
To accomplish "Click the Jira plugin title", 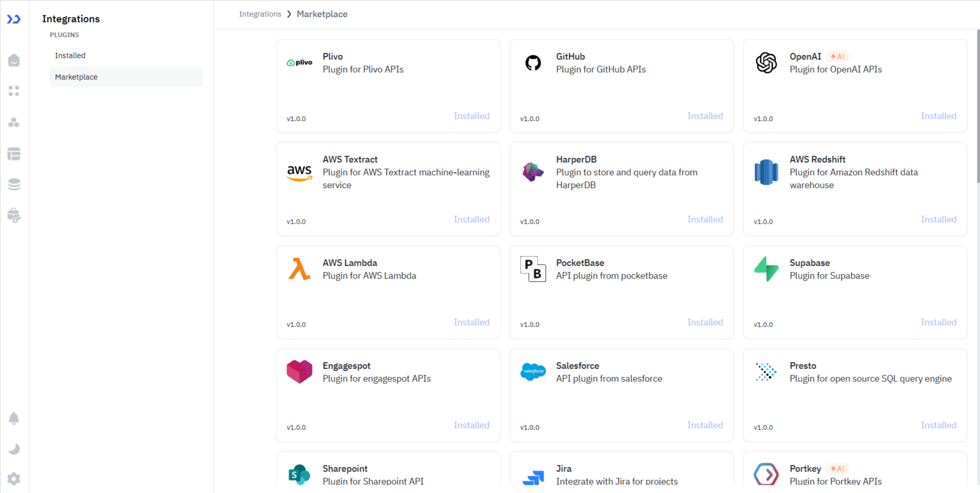I will (564, 468).
